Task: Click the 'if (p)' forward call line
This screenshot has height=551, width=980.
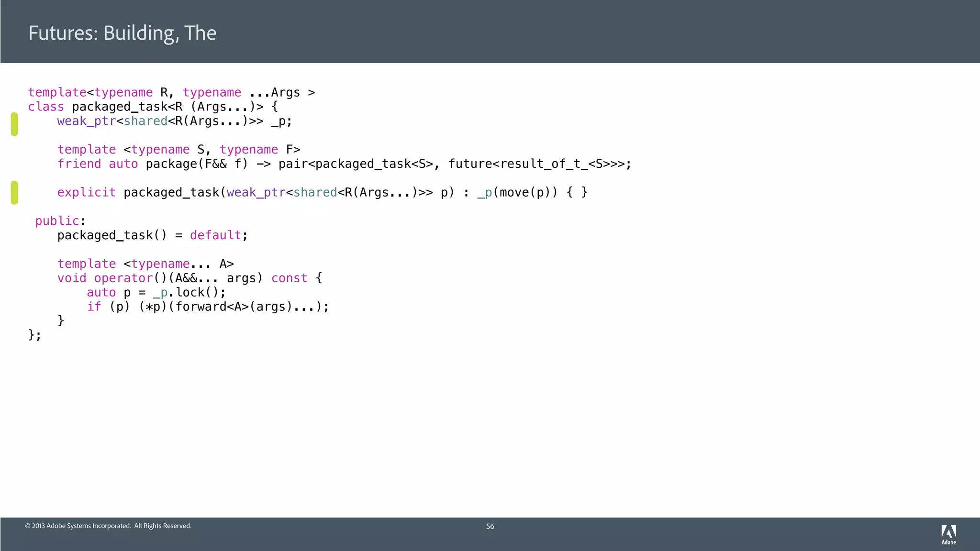Action: 208,307
